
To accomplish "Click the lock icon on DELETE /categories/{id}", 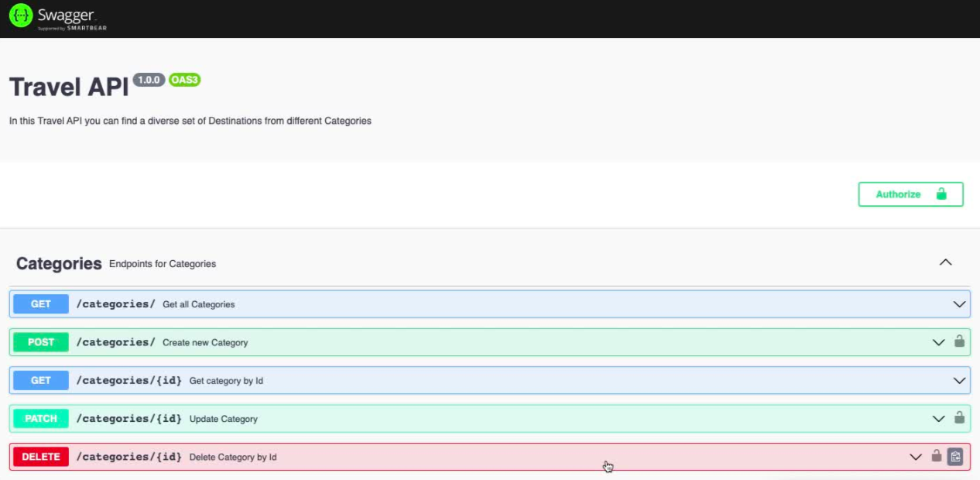I will [x=936, y=456].
